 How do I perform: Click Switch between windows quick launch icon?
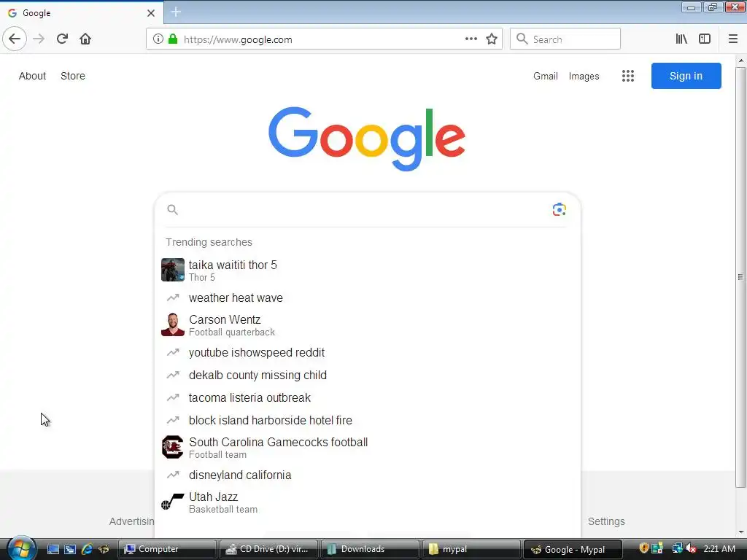[x=70, y=550]
